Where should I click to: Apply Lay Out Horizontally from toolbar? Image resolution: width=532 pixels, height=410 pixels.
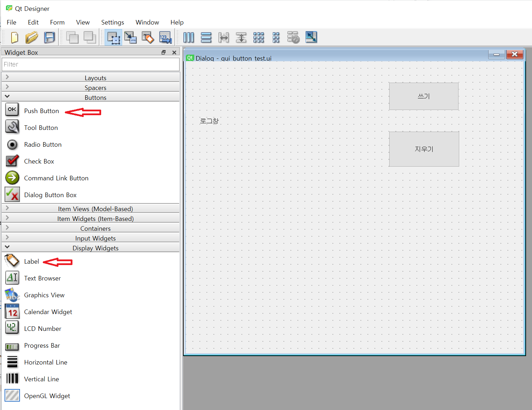pyautogui.click(x=189, y=37)
